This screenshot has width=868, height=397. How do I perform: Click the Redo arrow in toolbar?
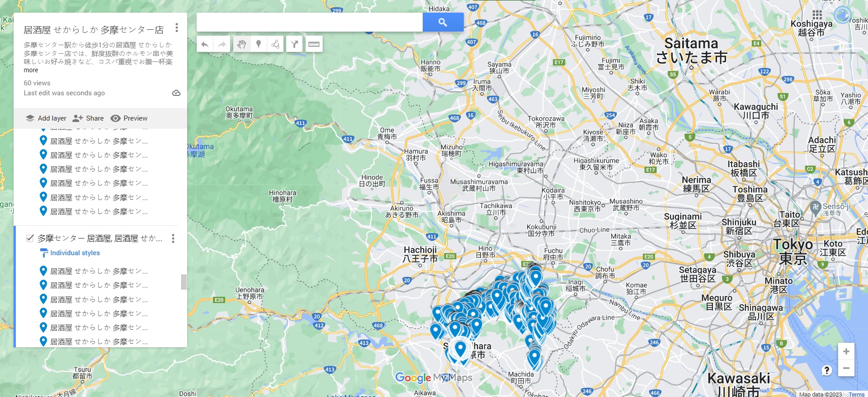click(x=222, y=44)
